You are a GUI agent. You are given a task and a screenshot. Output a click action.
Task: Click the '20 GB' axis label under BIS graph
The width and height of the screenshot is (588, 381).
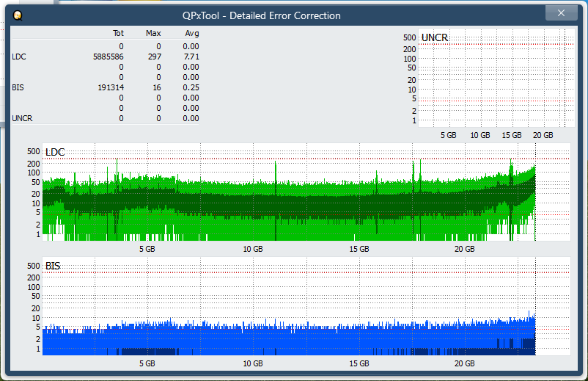tap(465, 363)
